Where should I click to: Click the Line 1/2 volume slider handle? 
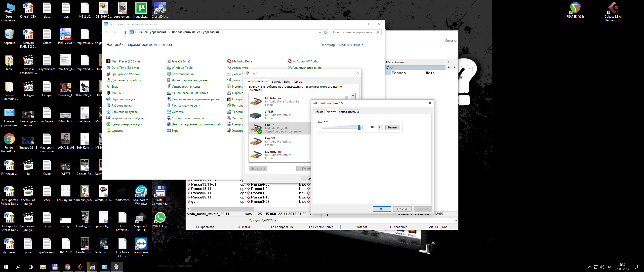[x=359, y=127]
